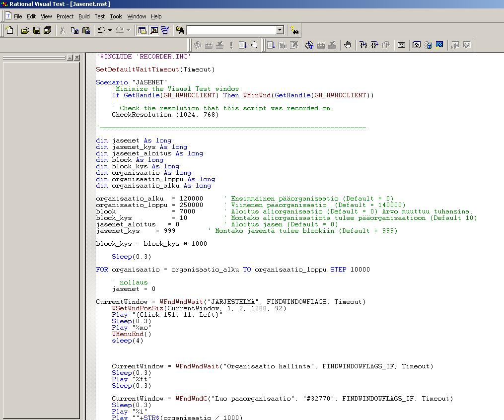Image resolution: width=504 pixels, height=420 pixels.
Task: Open the Edit menu
Action: point(31,16)
